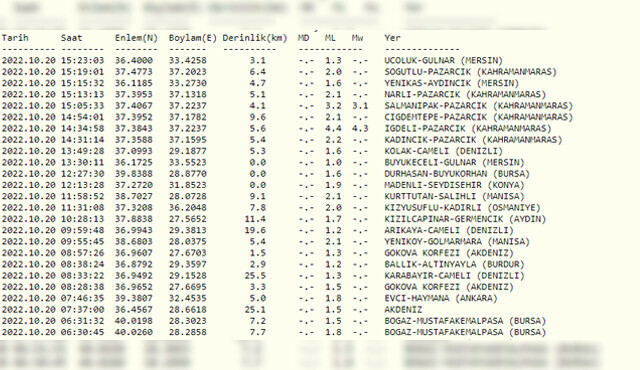Screen dimensions: 640x370
Task: Select 'CIGDEMTEPE-PAZARCIK (KAHRAMANMARAS)' entry
Action: (478, 117)
